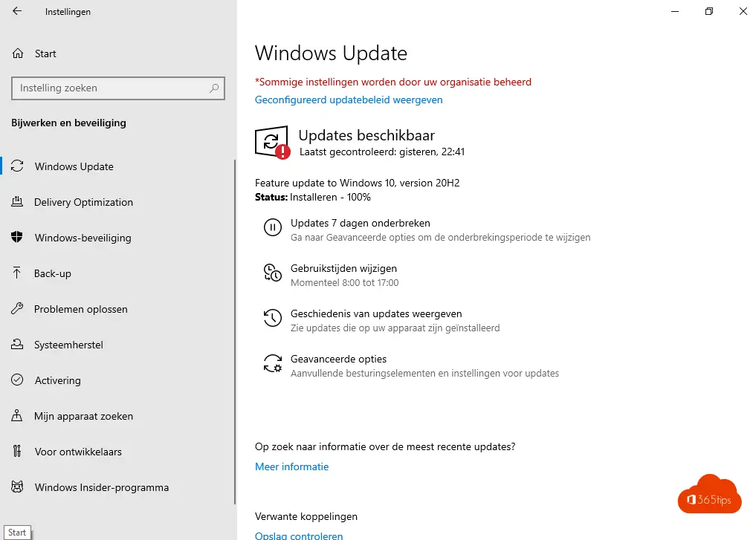Open the Meer informatie link
Image resolution: width=756 pixels, height=540 pixels.
click(291, 466)
